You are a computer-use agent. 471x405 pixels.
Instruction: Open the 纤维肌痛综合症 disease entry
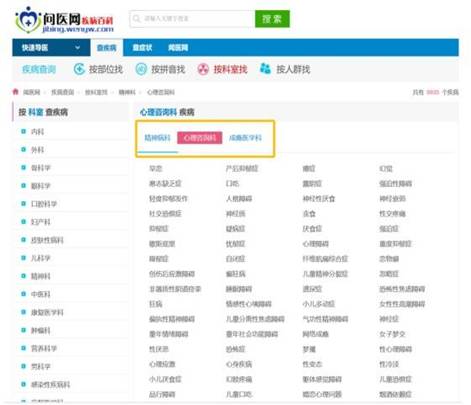(325, 259)
